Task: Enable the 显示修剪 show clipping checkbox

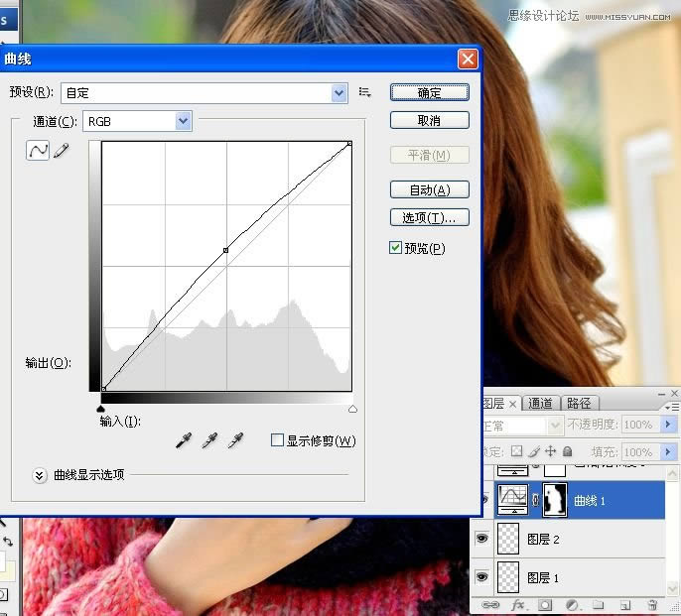Action: [x=277, y=440]
